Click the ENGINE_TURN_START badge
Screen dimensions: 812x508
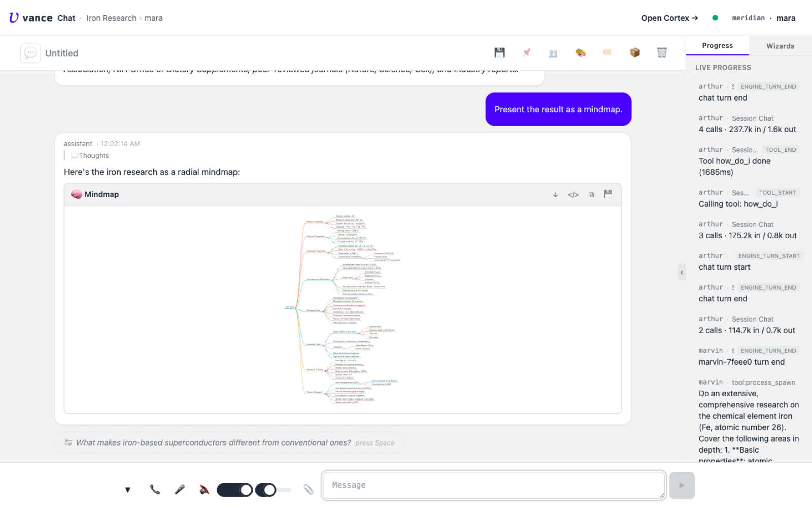(x=769, y=256)
